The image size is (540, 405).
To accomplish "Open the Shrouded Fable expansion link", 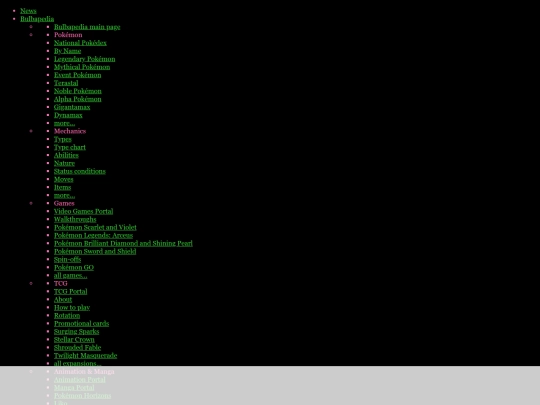I will coord(77,348).
